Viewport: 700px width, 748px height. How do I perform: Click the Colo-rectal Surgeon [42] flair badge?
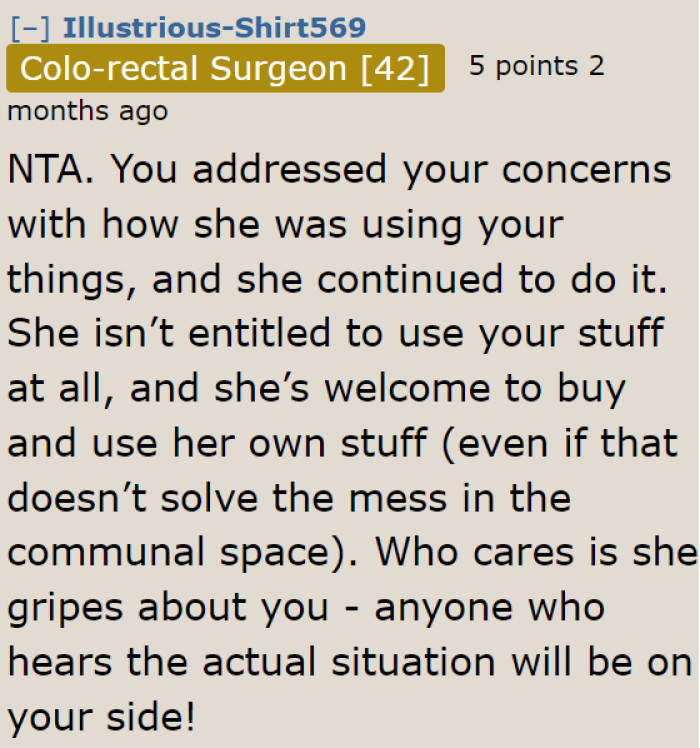coord(225,69)
